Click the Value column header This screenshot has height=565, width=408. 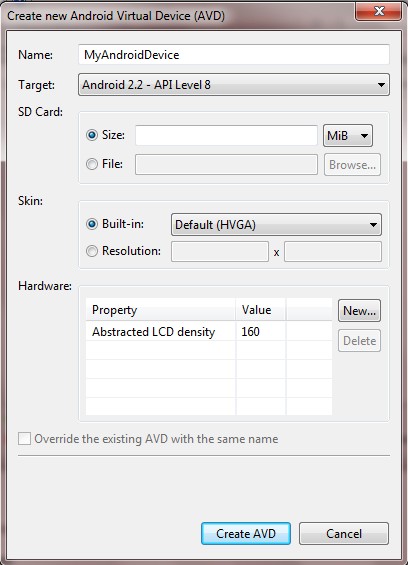(x=261, y=310)
